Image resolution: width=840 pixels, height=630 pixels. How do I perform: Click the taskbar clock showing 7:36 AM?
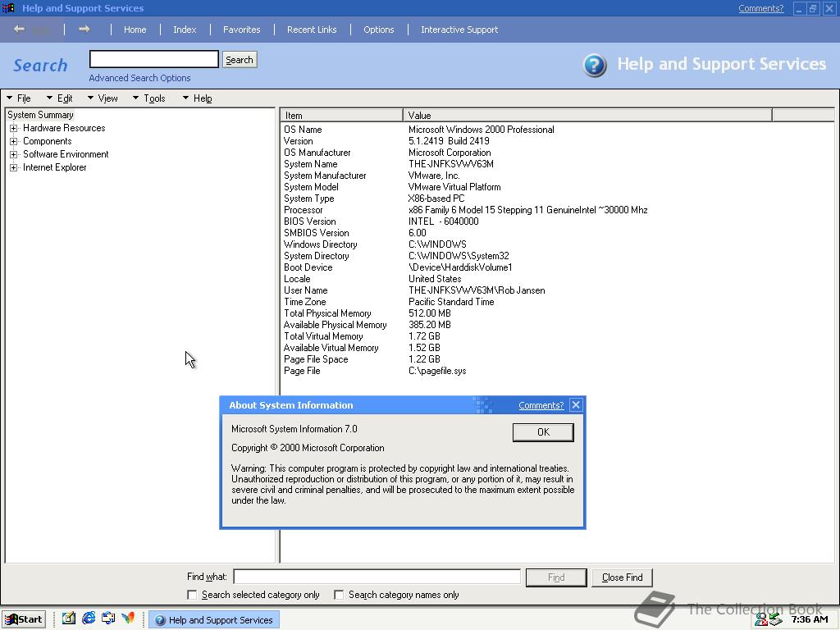[810, 619]
